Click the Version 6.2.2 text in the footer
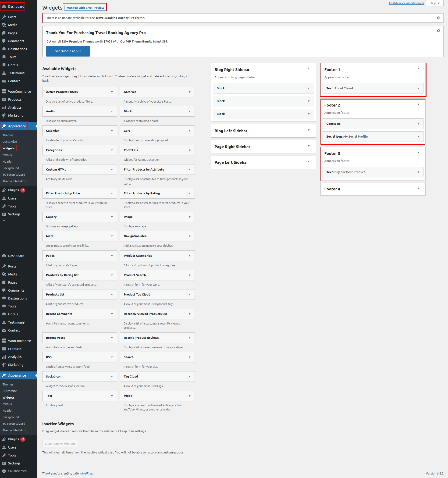Image resolution: width=448 pixels, height=478 pixels. tap(434, 473)
